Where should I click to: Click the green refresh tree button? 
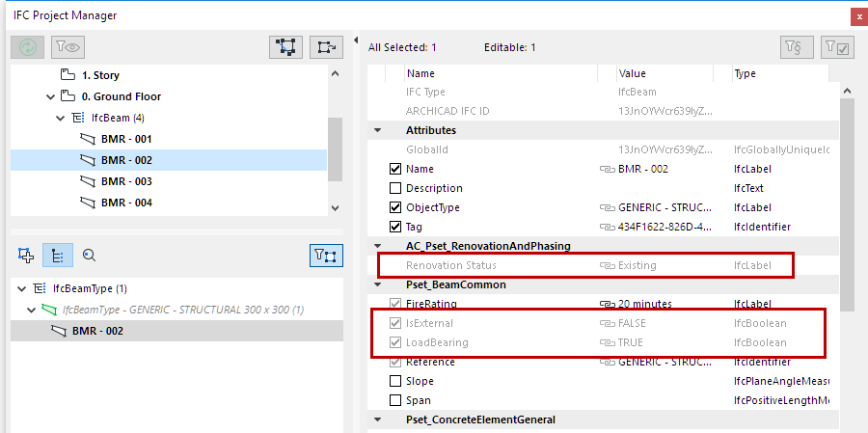click(28, 47)
